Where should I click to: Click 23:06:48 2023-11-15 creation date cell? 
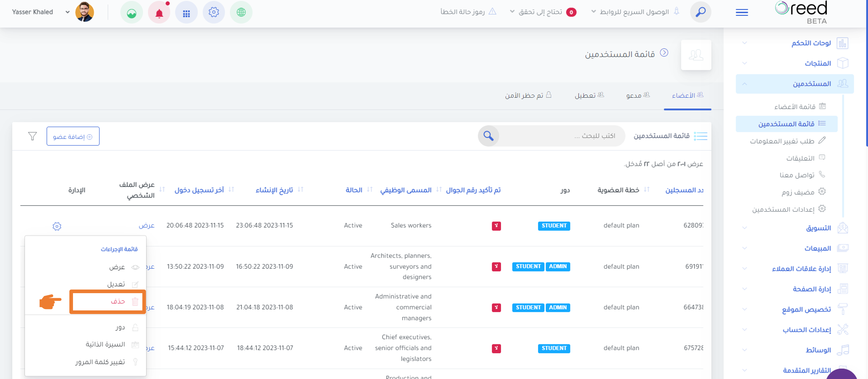point(264,225)
